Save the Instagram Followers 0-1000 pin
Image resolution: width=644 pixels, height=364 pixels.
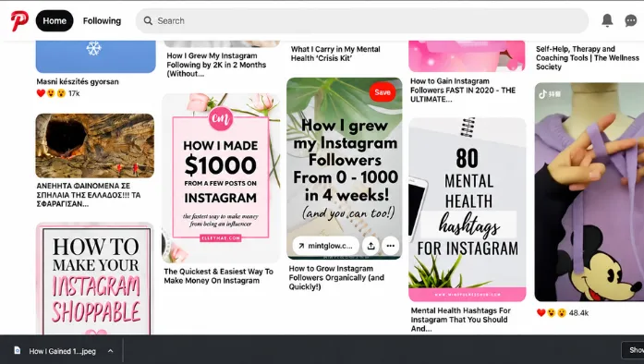383,92
